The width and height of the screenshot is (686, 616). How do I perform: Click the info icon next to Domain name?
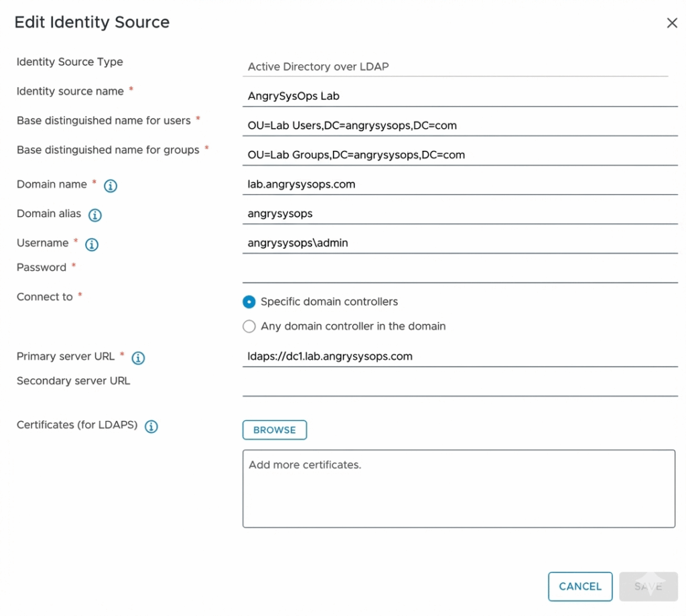pyautogui.click(x=111, y=186)
